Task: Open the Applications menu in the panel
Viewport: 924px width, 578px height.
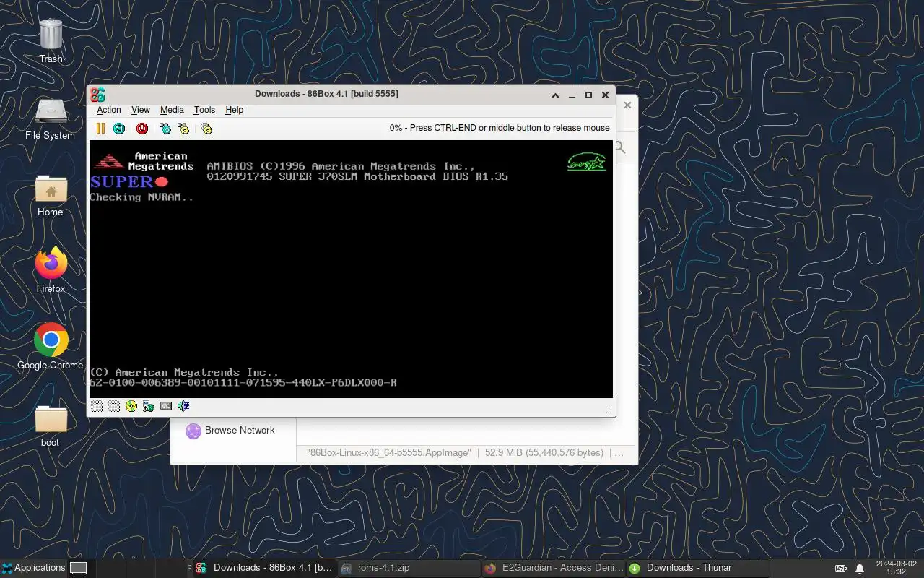Action: point(33,568)
